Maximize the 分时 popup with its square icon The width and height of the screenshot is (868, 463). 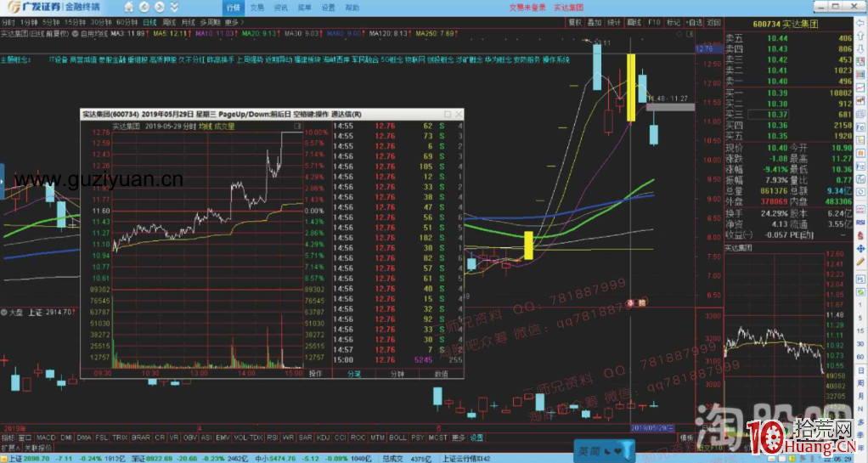[448, 114]
